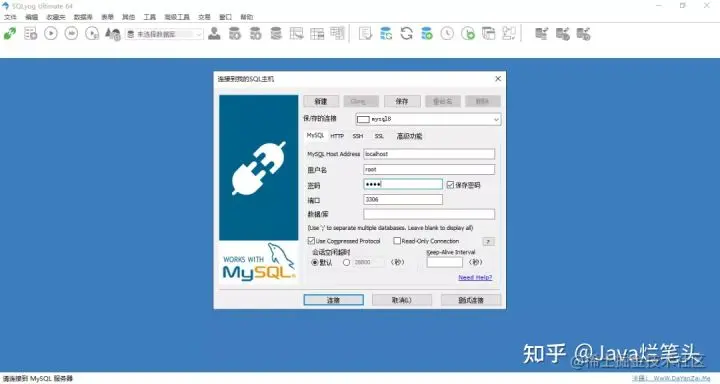Click the 新建 new connection button
This screenshot has height=384, width=720.
point(321,101)
